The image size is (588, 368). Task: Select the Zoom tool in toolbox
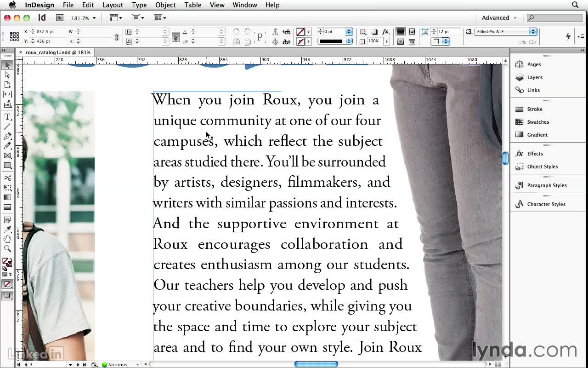pyautogui.click(x=7, y=249)
